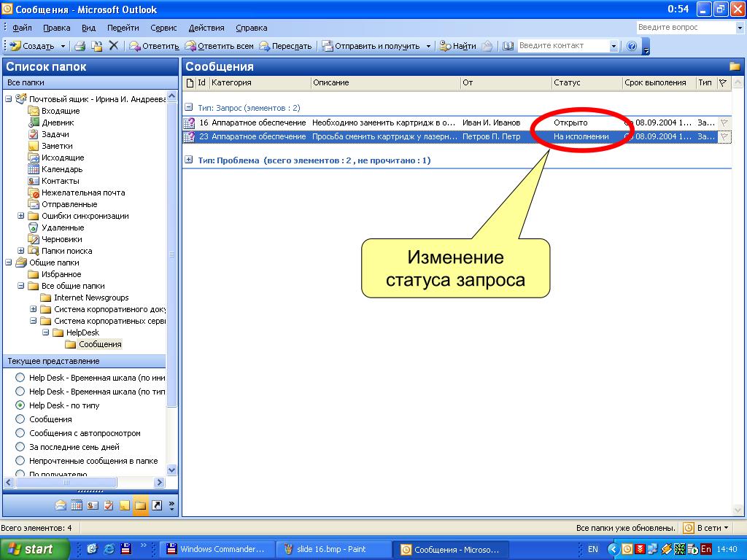Open the Сервис menu
The image size is (747, 560).
coord(163,28)
